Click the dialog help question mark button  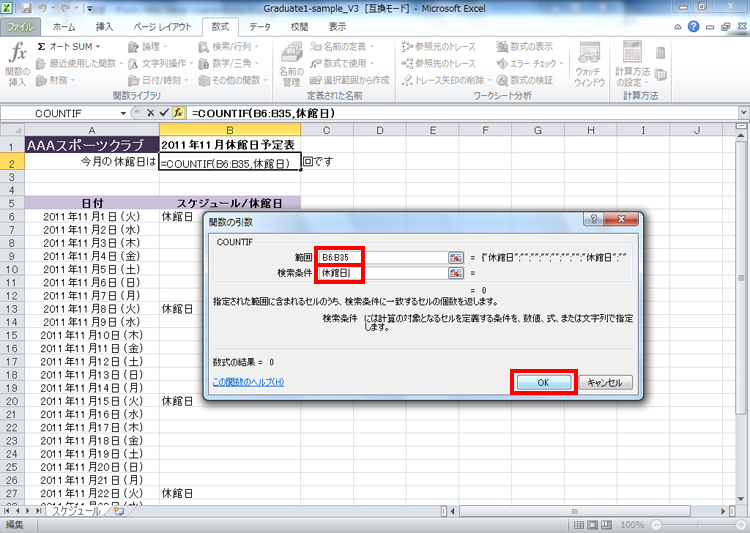pos(594,219)
